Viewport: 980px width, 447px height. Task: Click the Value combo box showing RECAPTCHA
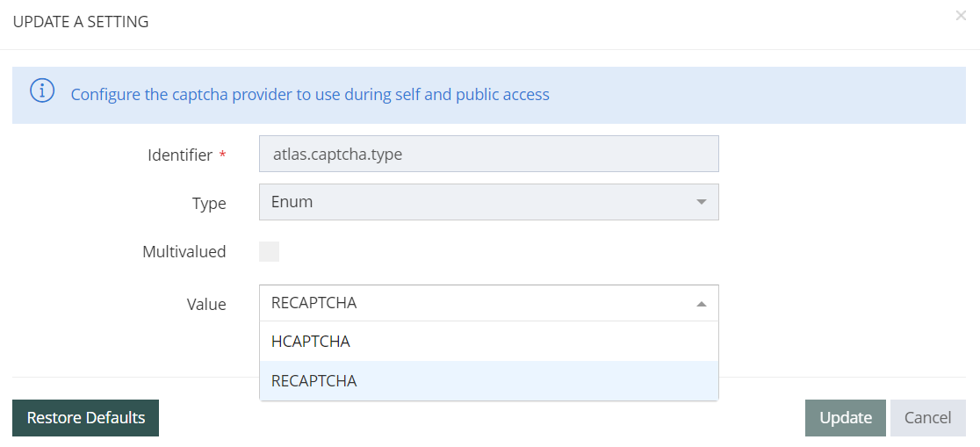[474, 304]
